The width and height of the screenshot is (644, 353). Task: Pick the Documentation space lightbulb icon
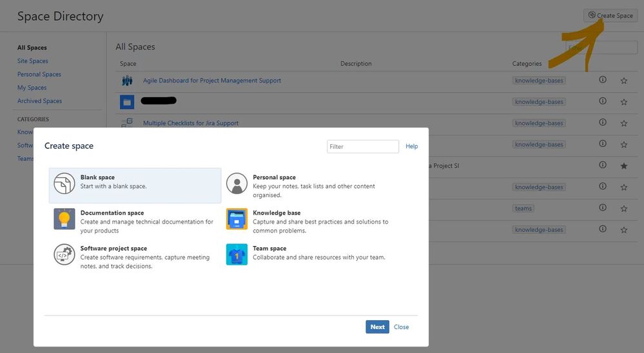click(64, 219)
